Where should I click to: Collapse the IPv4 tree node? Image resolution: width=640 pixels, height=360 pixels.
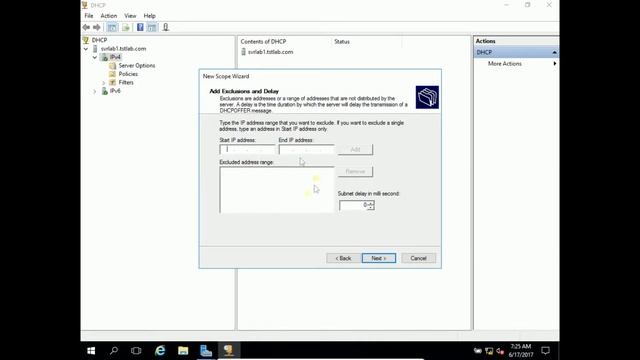(x=95, y=58)
